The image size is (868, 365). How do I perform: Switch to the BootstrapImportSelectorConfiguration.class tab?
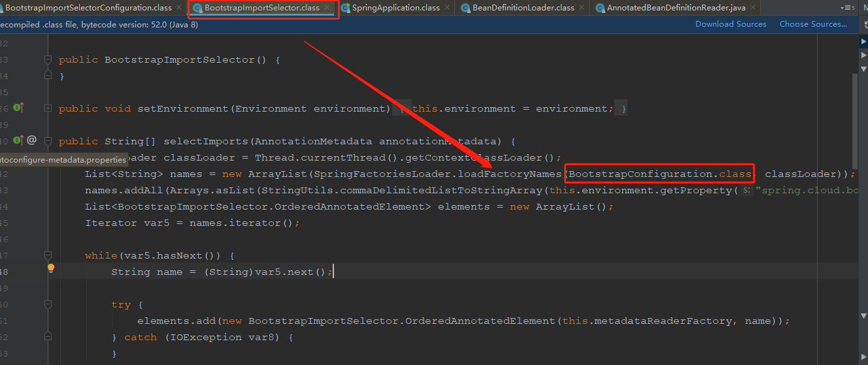[88, 8]
